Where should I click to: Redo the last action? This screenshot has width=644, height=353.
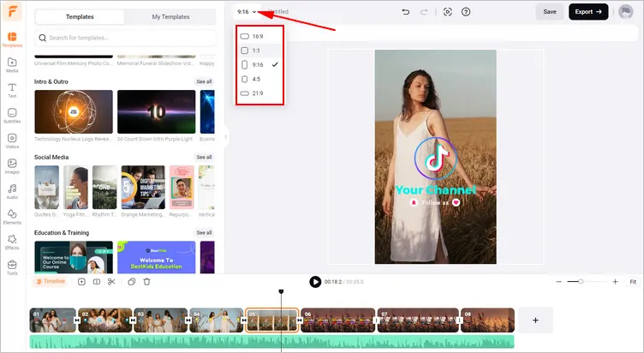tap(423, 12)
